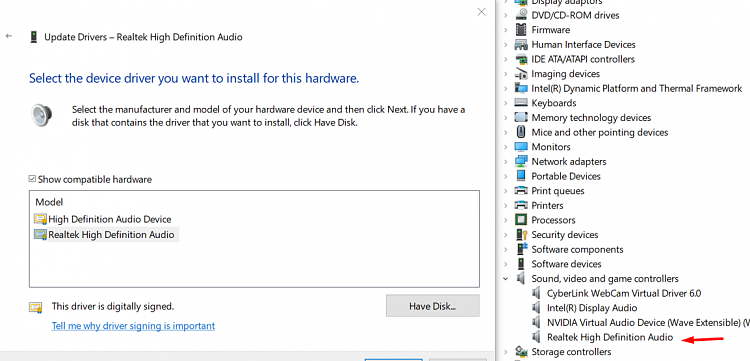Expand the Processors node

[506, 220]
